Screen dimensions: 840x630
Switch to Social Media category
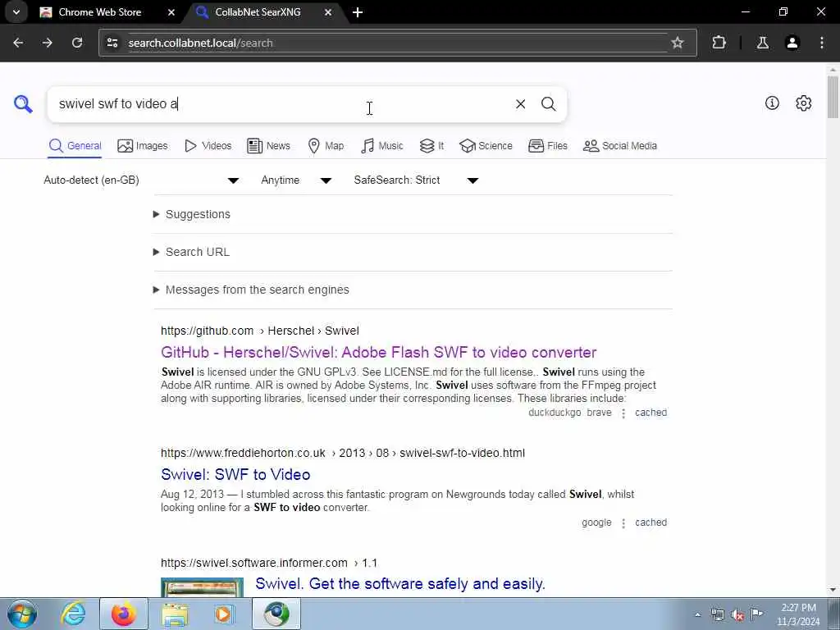620,146
